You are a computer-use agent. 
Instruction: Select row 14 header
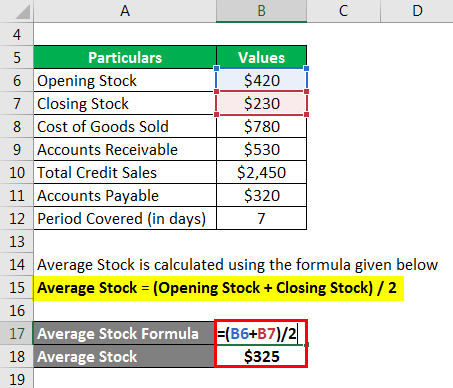pyautogui.click(x=17, y=264)
